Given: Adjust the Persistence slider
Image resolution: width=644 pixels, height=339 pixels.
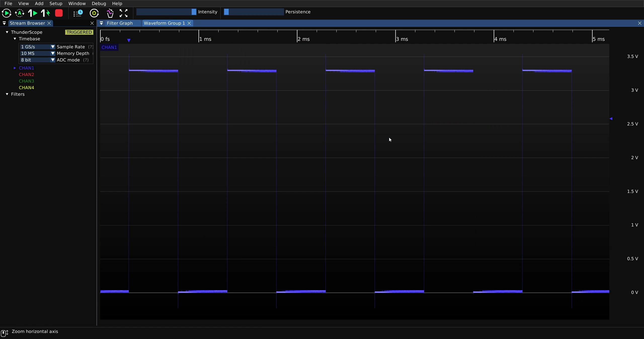Looking at the screenshot, I should (x=254, y=12).
